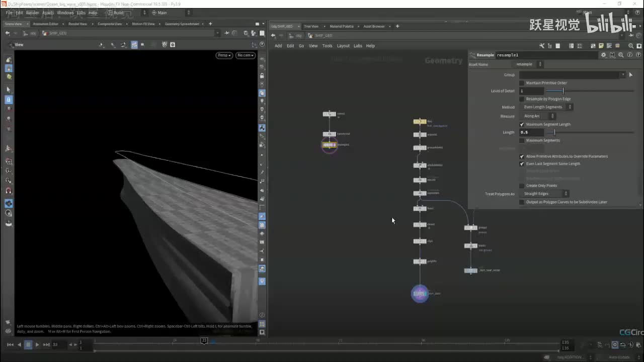Viewport: 644px width, 362px height.
Task: Click the node name field resample1
Action: (x=547, y=55)
